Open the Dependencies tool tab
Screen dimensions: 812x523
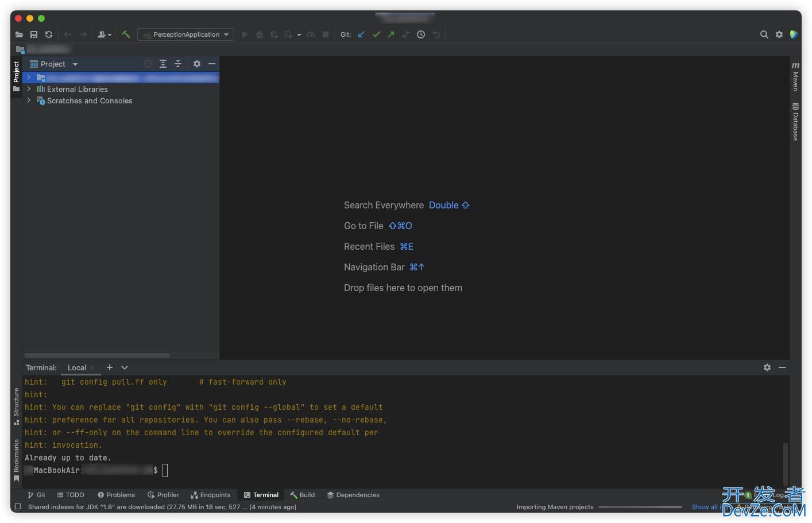[353, 495]
